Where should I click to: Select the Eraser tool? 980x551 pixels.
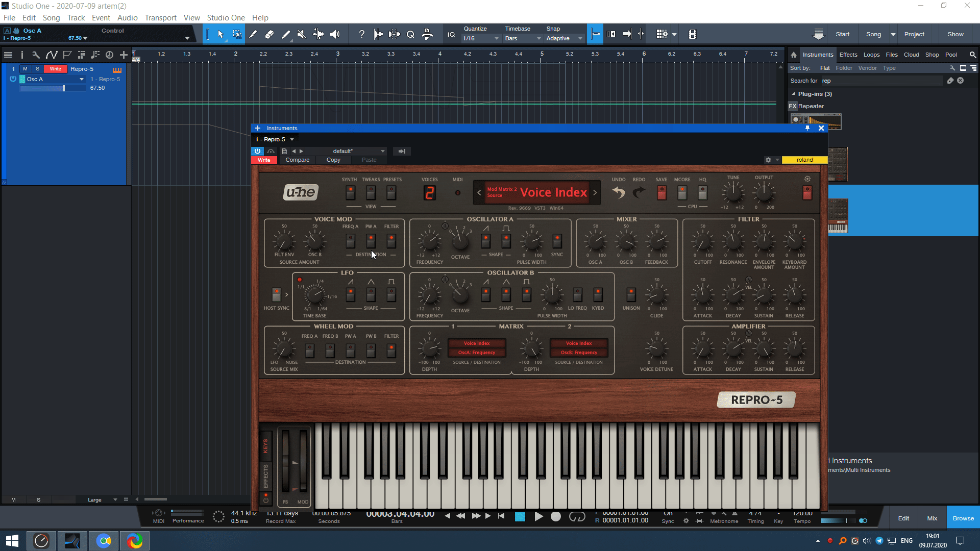[x=269, y=34]
